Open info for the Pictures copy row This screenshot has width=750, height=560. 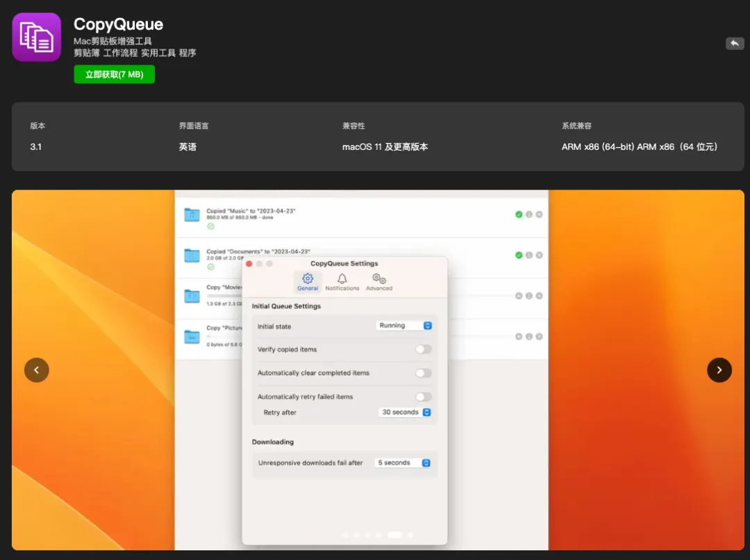click(x=529, y=337)
